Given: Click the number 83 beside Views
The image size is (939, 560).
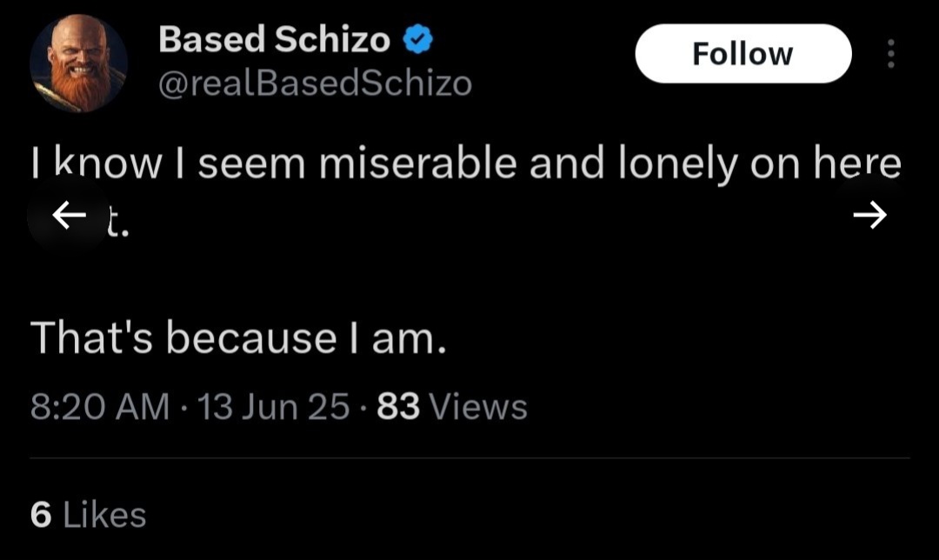Looking at the screenshot, I should (398, 406).
